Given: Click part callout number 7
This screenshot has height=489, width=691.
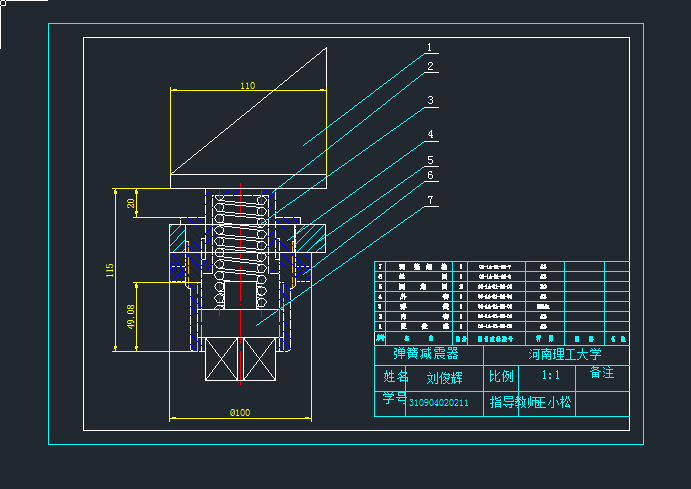Looking at the screenshot, I should (x=429, y=200).
